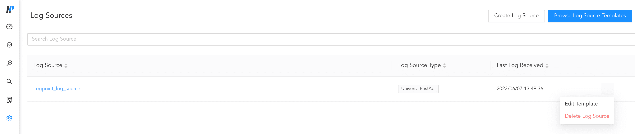Select Edit Template from context menu
Screen dimensions: 644x134
(582, 104)
